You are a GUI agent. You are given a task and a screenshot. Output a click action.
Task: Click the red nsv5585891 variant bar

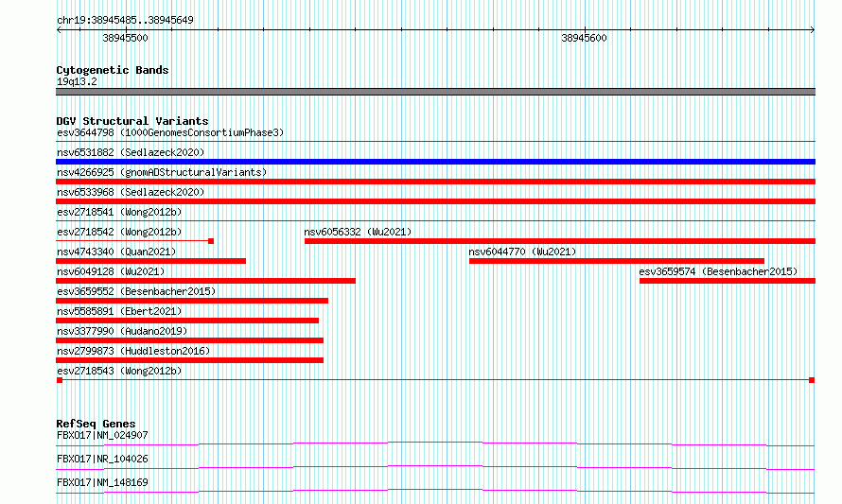click(x=187, y=321)
